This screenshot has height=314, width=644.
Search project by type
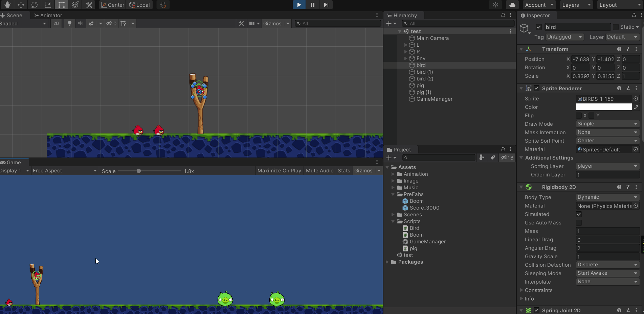[x=482, y=158]
